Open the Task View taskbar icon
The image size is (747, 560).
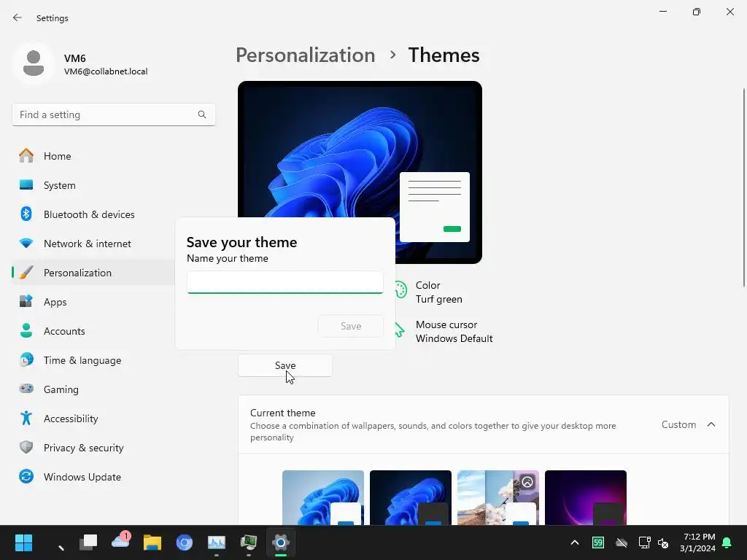(88, 542)
